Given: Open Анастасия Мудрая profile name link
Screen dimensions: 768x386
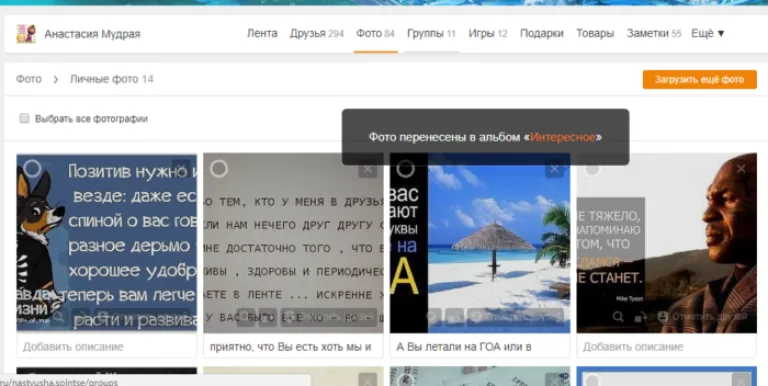Looking at the screenshot, I should [92, 34].
